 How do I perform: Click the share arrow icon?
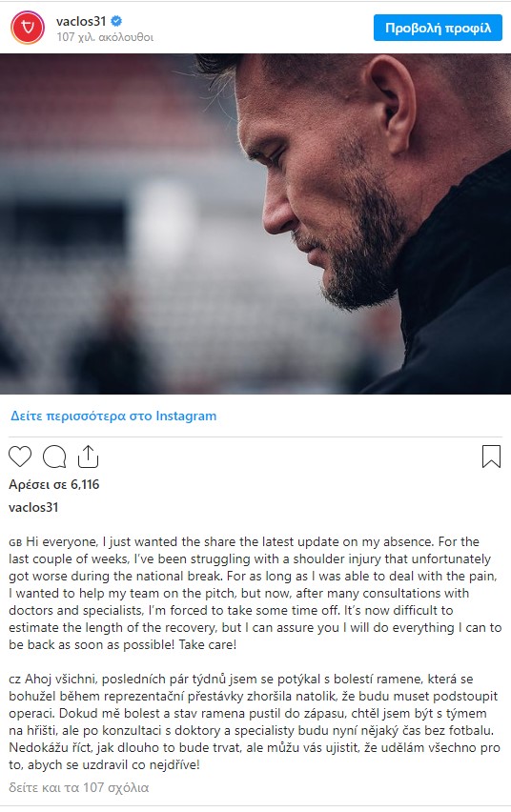tap(88, 456)
